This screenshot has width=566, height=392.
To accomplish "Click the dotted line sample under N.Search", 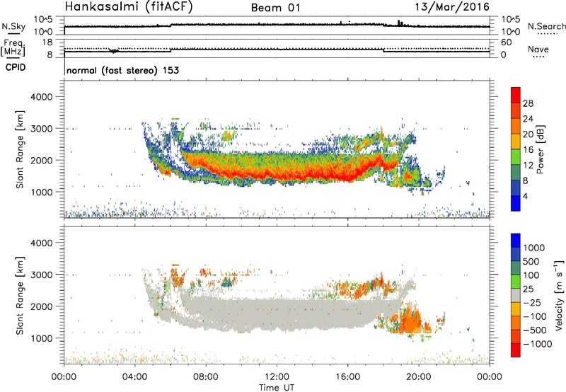I will (548, 34).
